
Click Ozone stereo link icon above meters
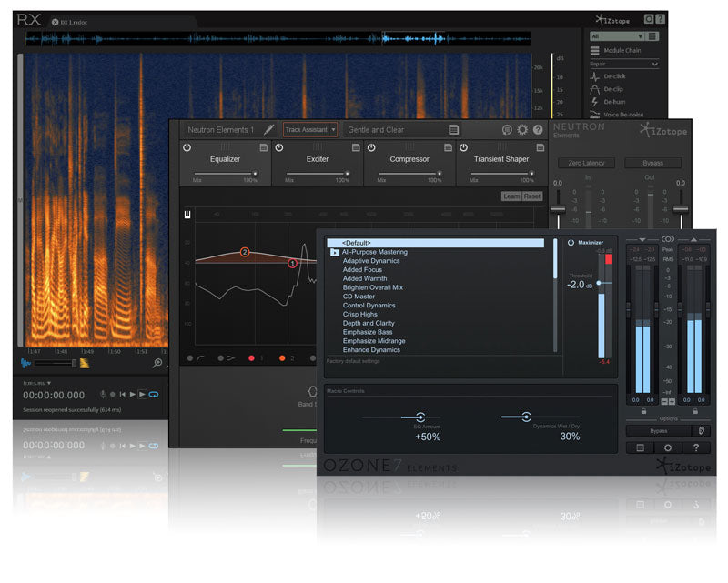click(x=668, y=239)
